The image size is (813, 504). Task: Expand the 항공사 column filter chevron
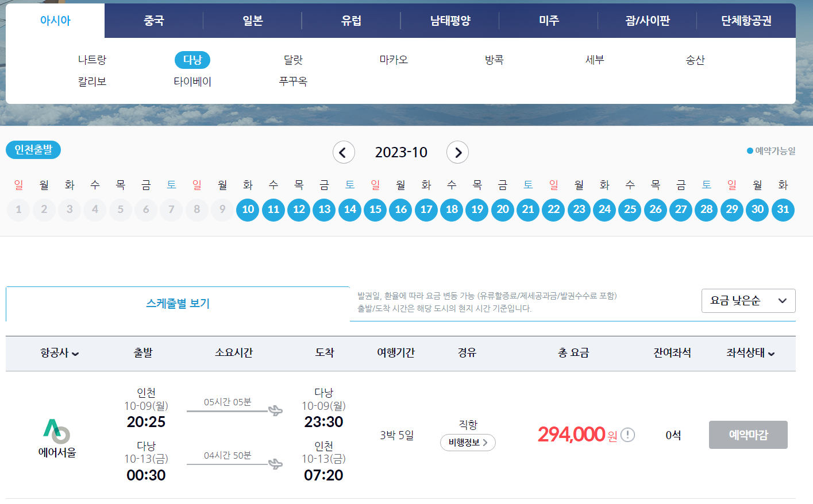point(76,354)
